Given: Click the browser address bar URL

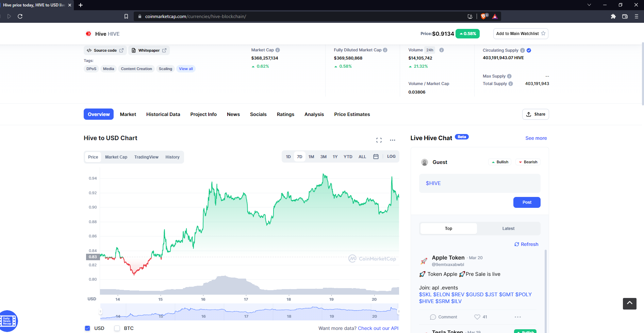Looking at the screenshot, I should coord(196,16).
